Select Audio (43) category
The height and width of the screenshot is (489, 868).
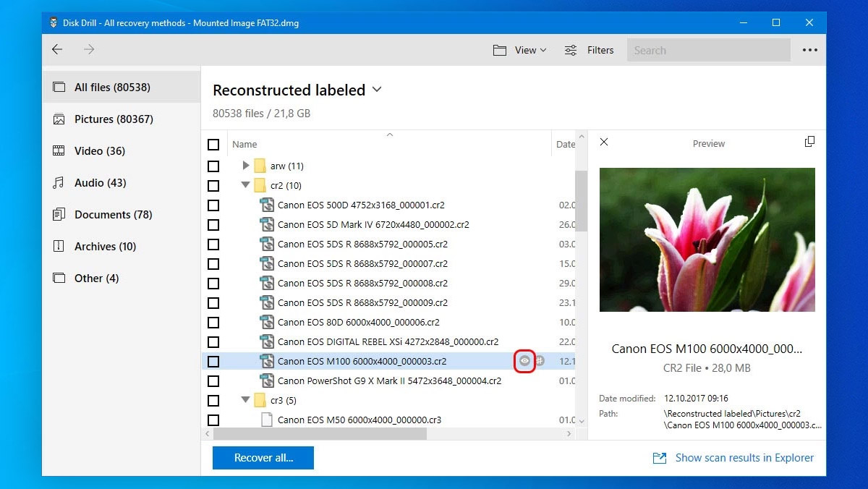(121, 183)
